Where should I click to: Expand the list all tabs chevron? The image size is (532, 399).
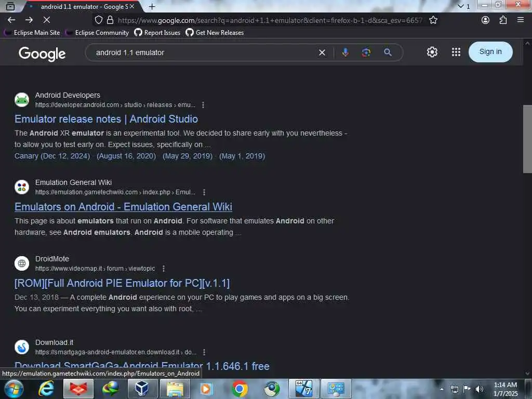coord(461,6)
